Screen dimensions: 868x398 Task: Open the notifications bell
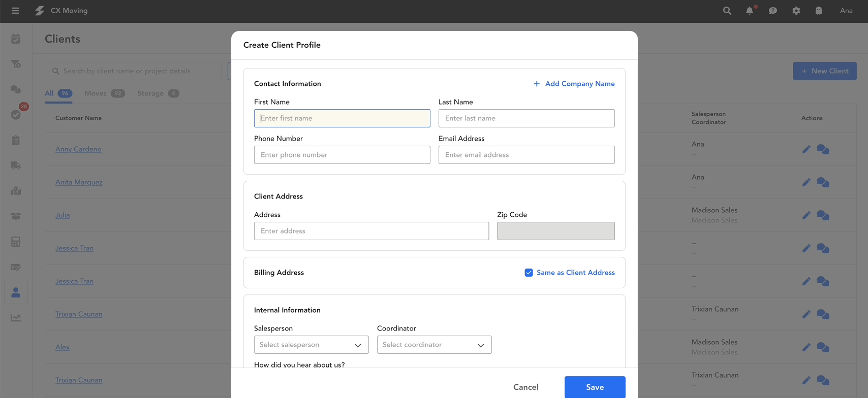pyautogui.click(x=750, y=11)
